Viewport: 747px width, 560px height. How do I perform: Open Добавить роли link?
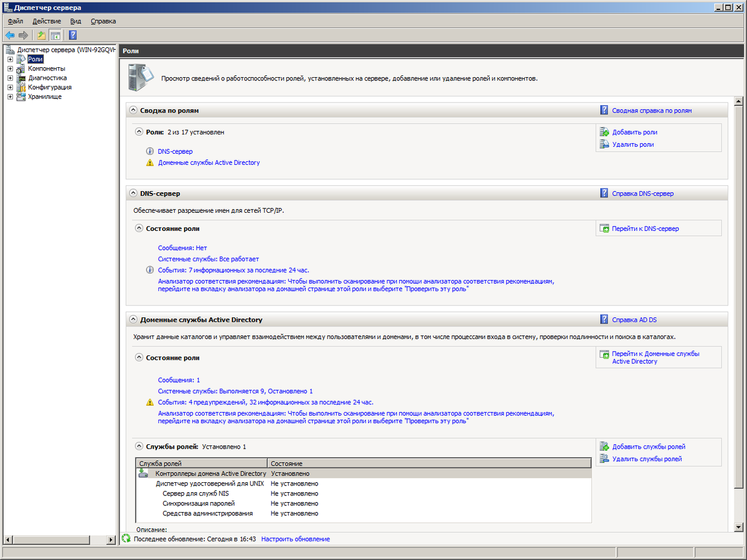pyautogui.click(x=634, y=132)
